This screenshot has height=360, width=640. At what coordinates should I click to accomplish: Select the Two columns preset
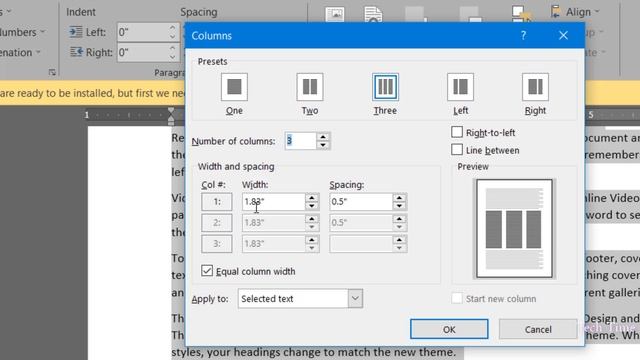tap(310, 87)
